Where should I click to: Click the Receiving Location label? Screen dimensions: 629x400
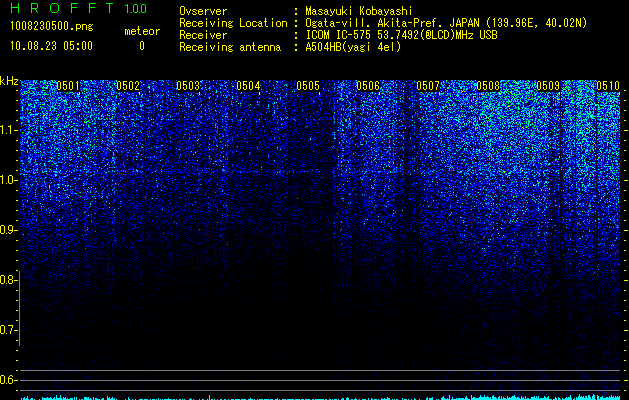233,23
